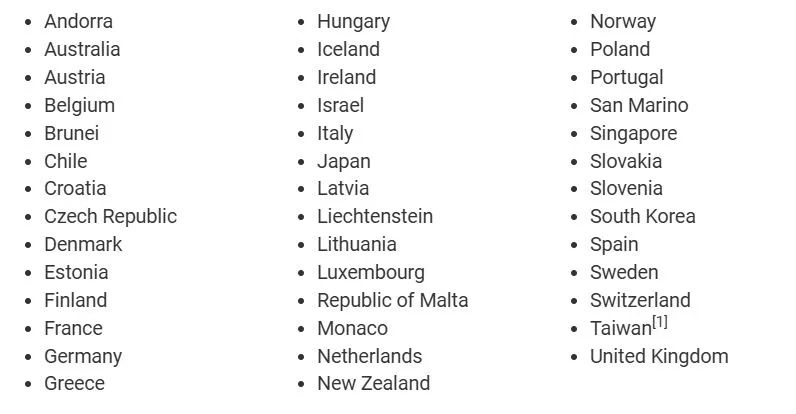This screenshot has height=414, width=796.
Task: Click on Czech Republic in the list
Action: pyautogui.click(x=110, y=216)
